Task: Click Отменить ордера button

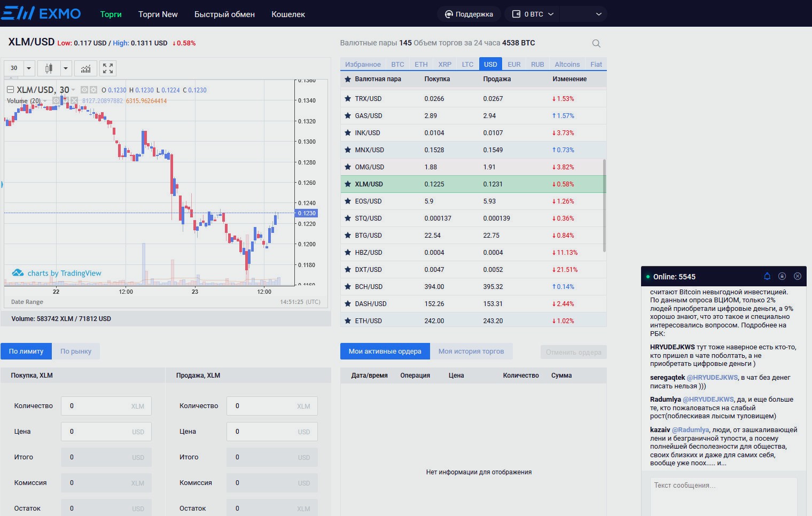Action: pos(574,352)
